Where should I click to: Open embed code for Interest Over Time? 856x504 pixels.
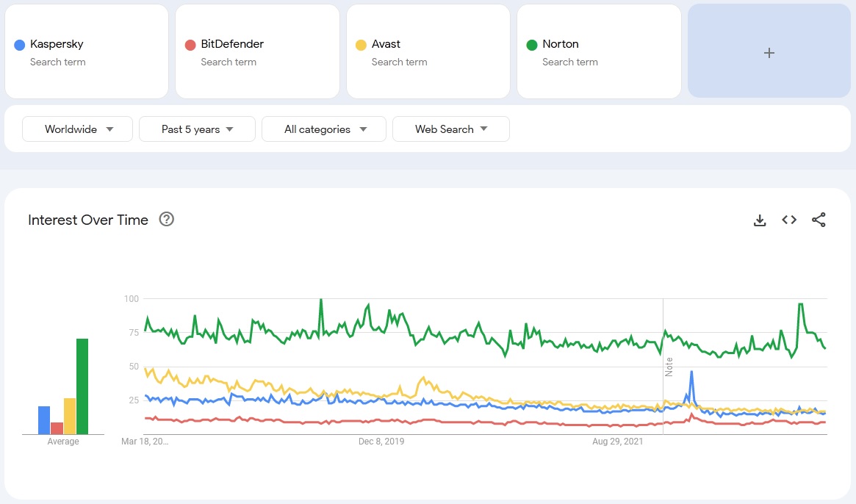(789, 220)
